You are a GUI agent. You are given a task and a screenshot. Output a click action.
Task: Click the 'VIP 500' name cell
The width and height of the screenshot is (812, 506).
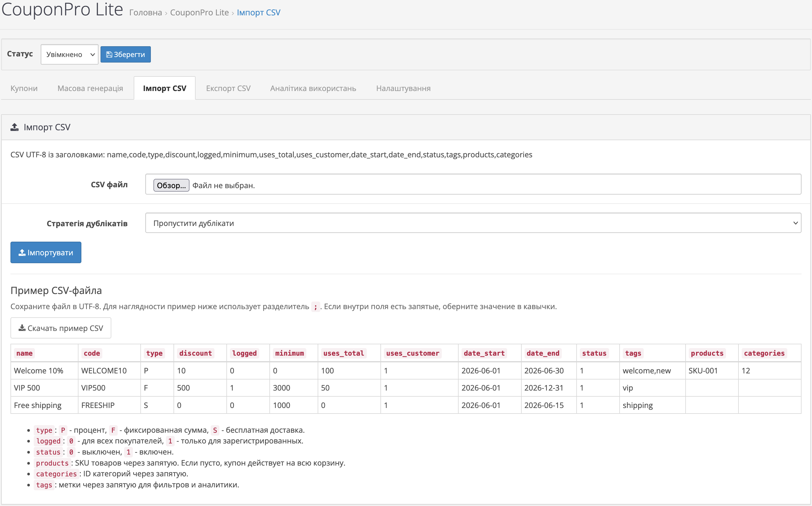tap(44, 388)
